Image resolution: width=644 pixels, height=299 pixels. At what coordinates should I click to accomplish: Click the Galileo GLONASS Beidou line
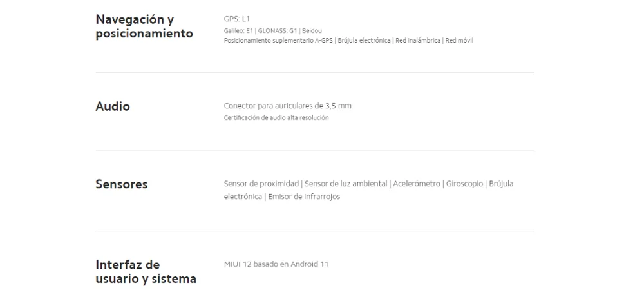(x=272, y=30)
